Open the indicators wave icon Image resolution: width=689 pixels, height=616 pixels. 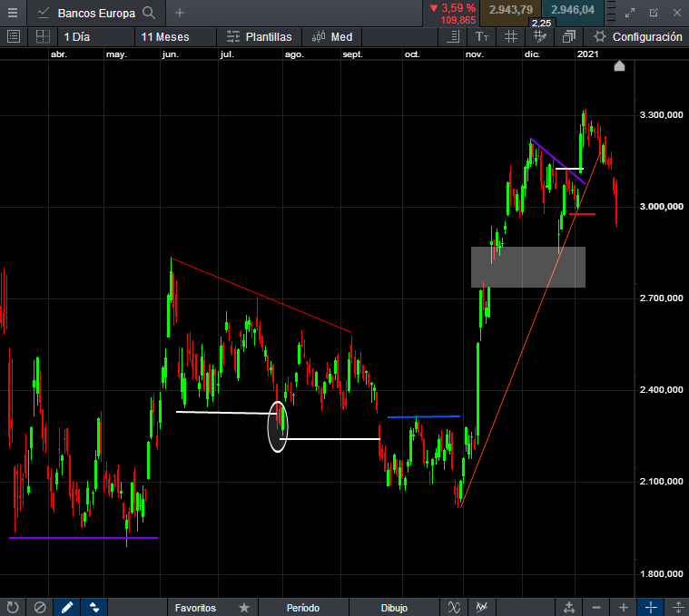(454, 608)
